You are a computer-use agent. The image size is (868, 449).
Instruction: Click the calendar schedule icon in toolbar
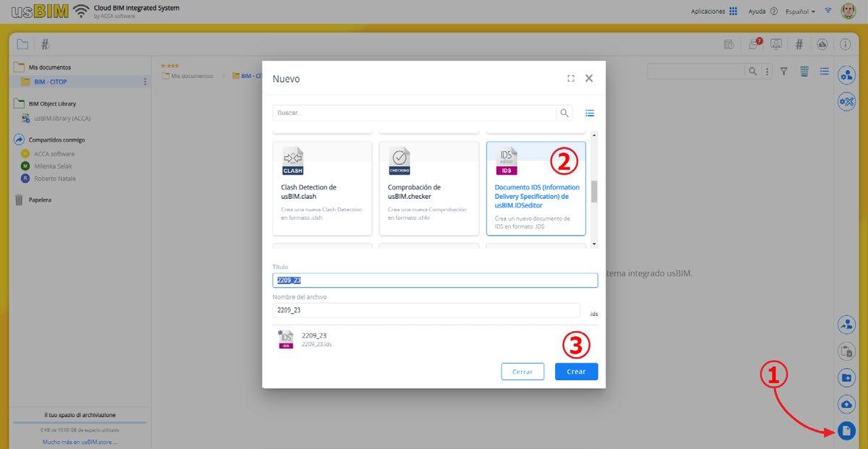(x=730, y=44)
